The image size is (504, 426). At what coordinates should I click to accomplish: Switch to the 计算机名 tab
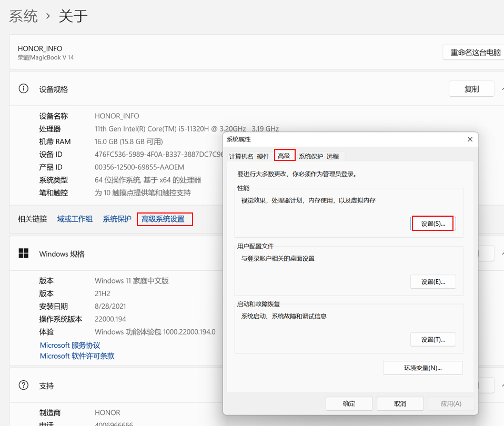(241, 156)
